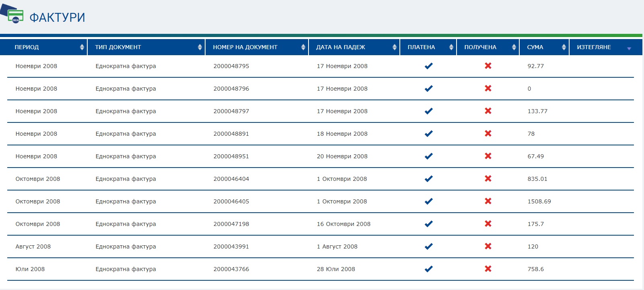Image resolution: width=644 pixels, height=290 pixels.
Task: Click paid checkmark for invoice 2000043991
Action: point(428,246)
